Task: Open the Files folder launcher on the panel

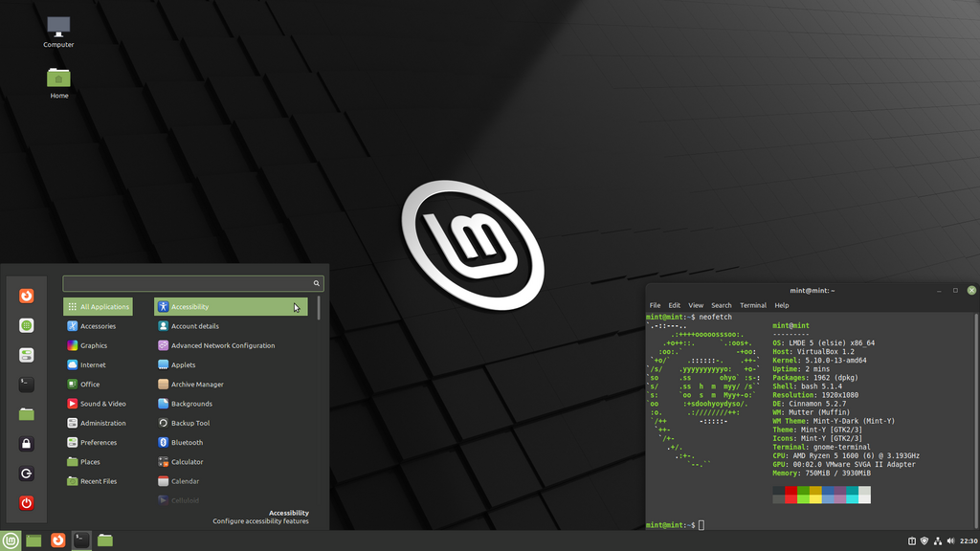Action: [105, 540]
